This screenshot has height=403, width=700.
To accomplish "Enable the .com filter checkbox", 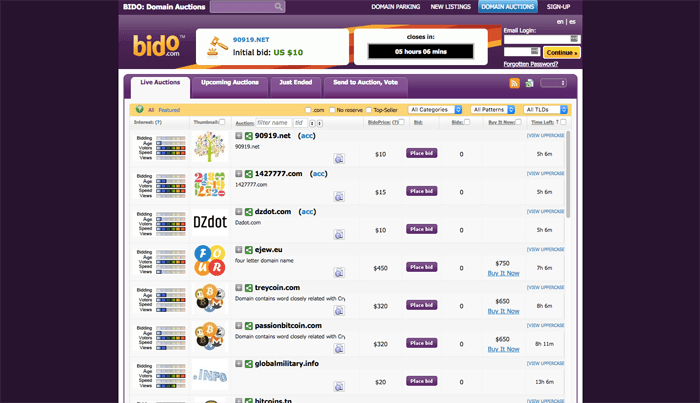I will coord(308,110).
